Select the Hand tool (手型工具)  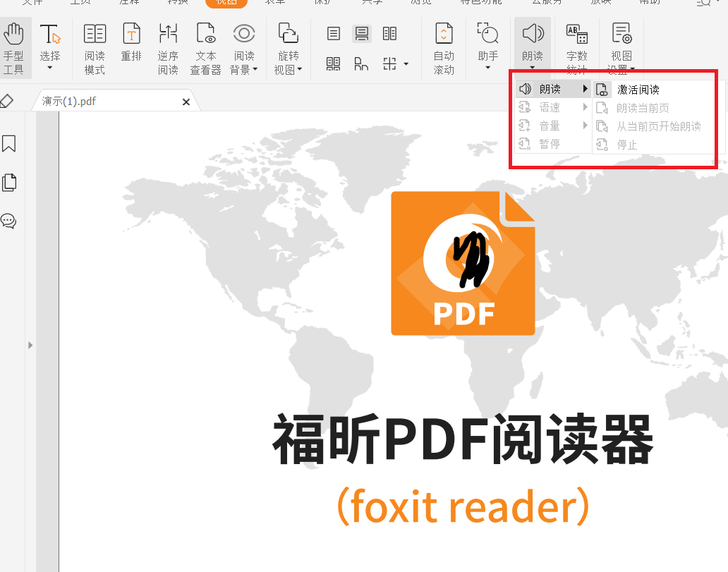coord(14,48)
